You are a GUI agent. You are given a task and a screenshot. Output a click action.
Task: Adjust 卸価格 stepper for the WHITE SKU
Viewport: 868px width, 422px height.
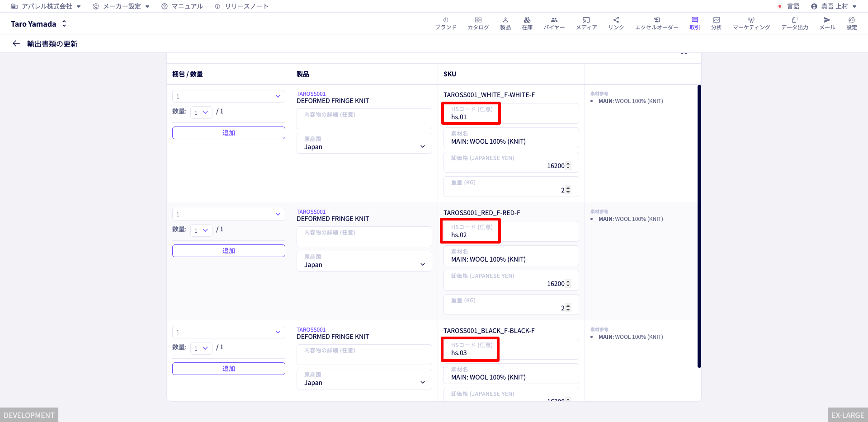[568, 166]
